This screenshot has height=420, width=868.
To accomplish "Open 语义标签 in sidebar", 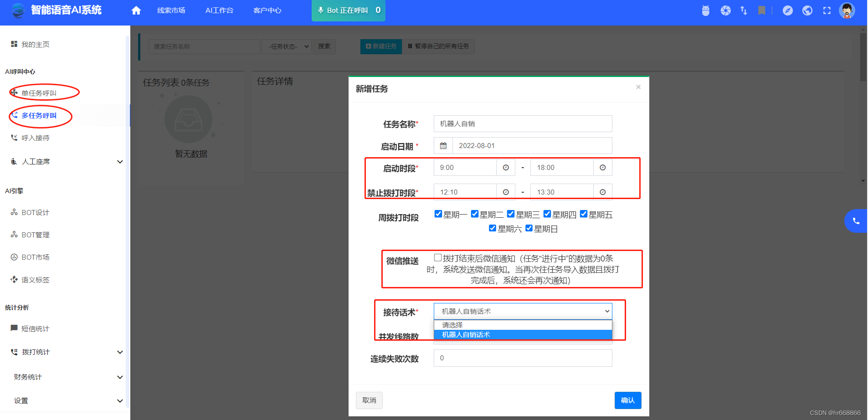I will [x=30, y=280].
